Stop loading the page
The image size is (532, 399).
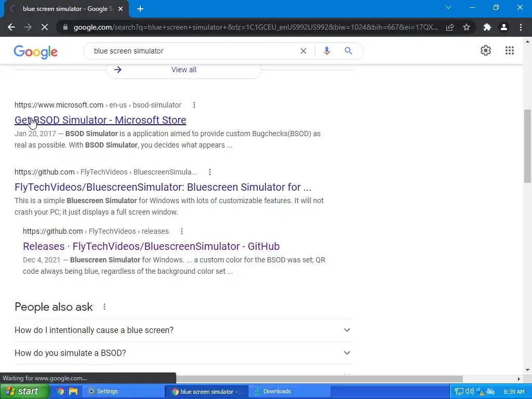tap(45, 27)
